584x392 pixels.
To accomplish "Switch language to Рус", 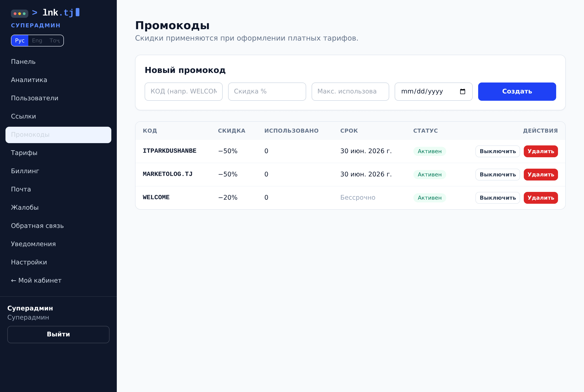I will (x=20, y=41).
